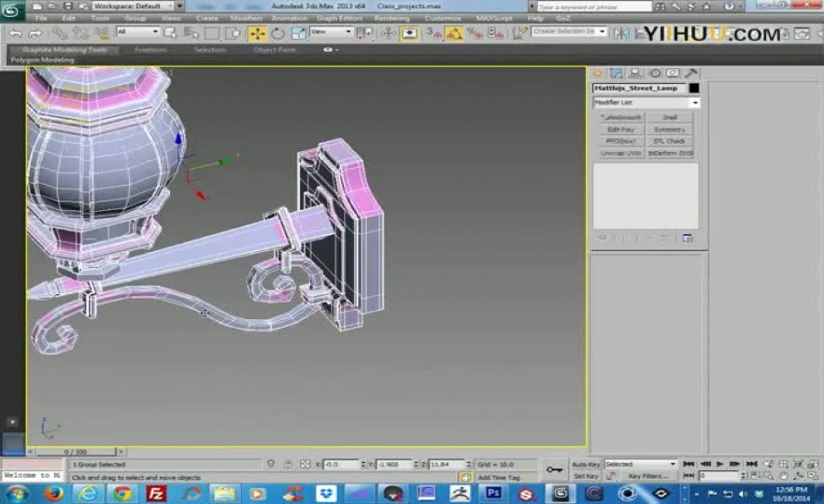Expand the Polygon Modeling panel

coord(43,60)
